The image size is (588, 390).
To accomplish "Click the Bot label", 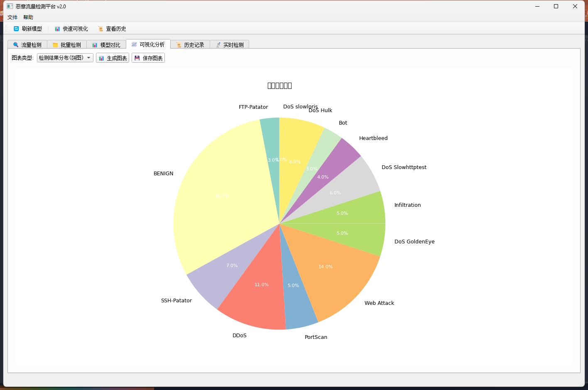I will (343, 123).
